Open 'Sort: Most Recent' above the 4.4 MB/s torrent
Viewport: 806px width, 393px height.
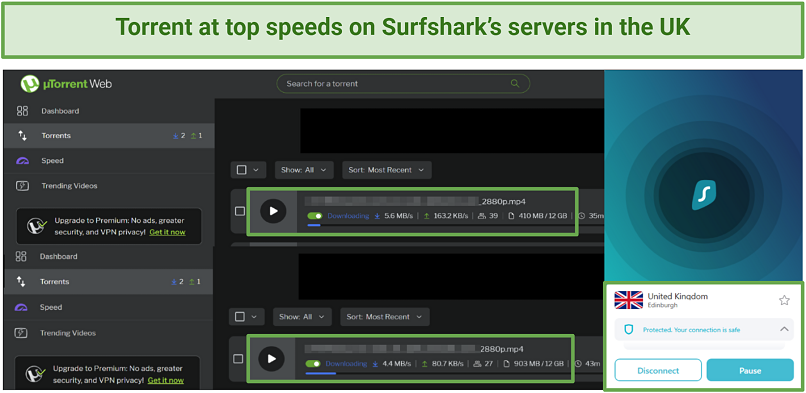point(384,317)
